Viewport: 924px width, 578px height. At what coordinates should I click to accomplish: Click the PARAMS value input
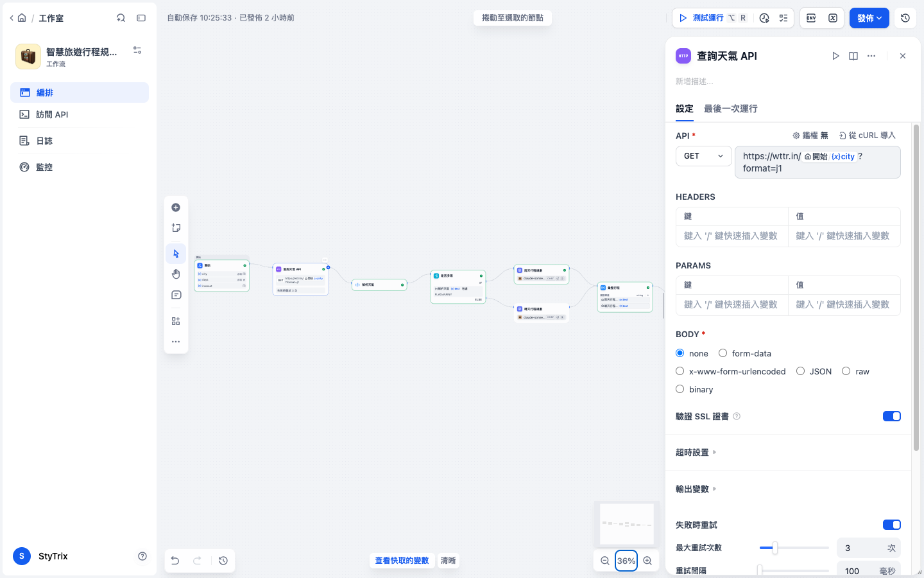tap(844, 304)
